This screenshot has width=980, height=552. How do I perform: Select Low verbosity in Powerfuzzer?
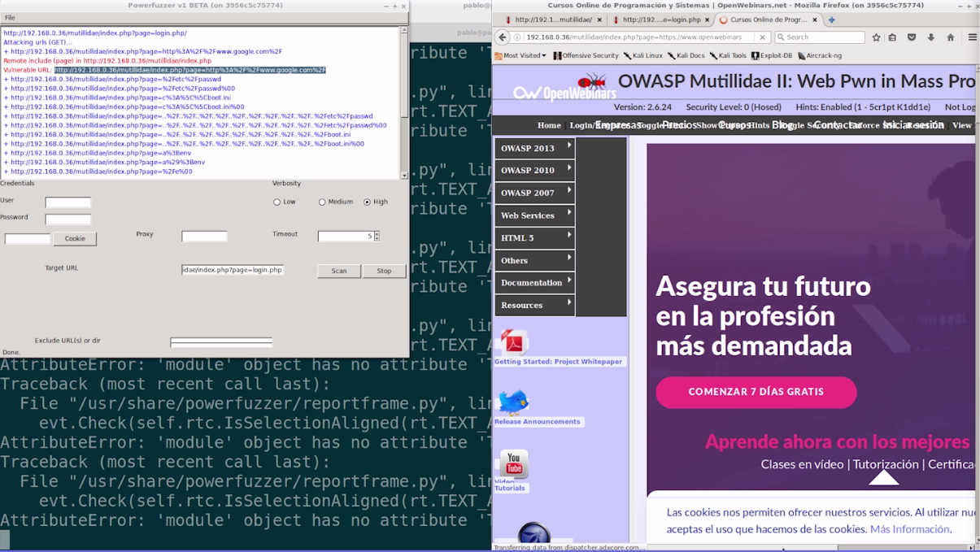click(x=277, y=202)
